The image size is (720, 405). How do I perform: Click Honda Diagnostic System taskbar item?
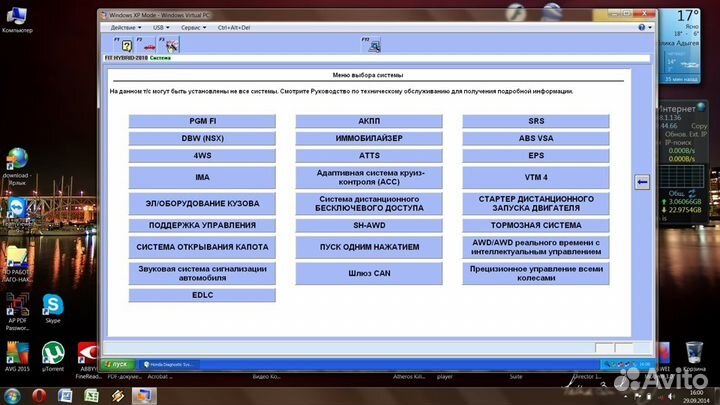tap(169, 364)
